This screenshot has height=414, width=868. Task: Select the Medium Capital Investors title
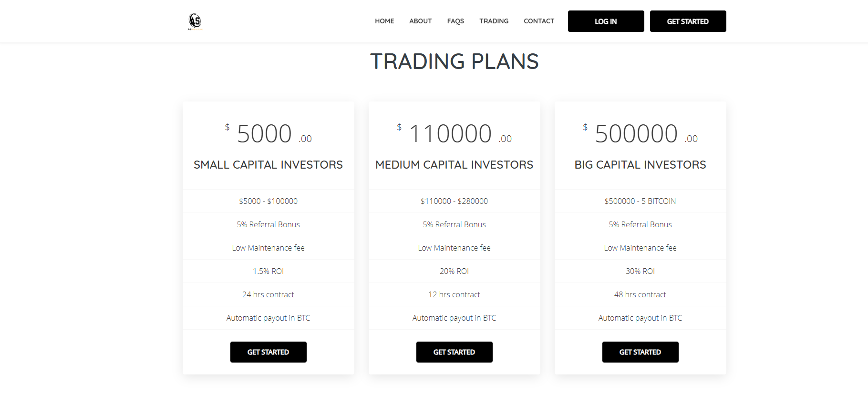(x=454, y=165)
